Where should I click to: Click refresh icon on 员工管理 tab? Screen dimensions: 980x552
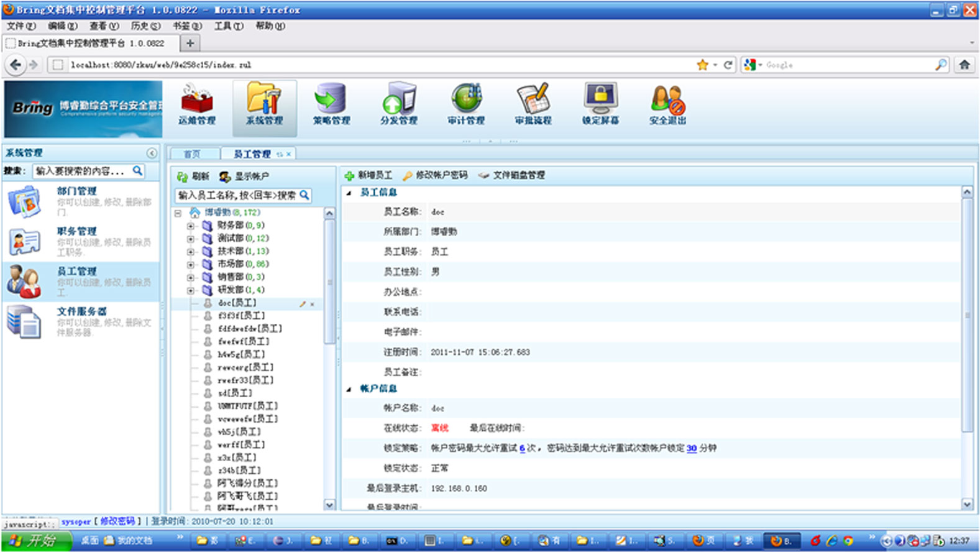(280, 154)
